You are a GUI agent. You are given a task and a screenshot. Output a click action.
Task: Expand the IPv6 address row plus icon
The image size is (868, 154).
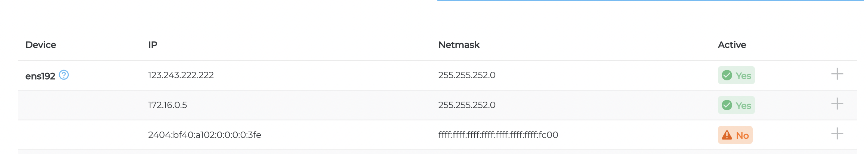[x=837, y=134]
